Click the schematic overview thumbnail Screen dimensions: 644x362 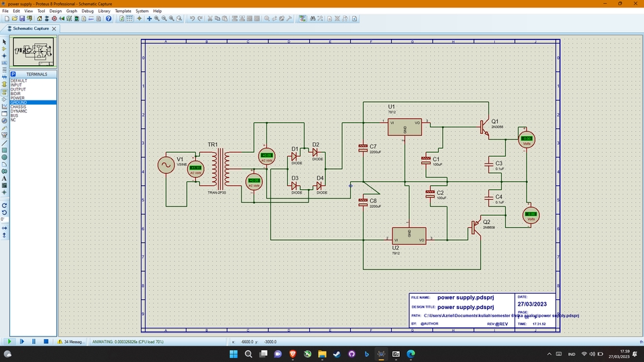coord(33,52)
